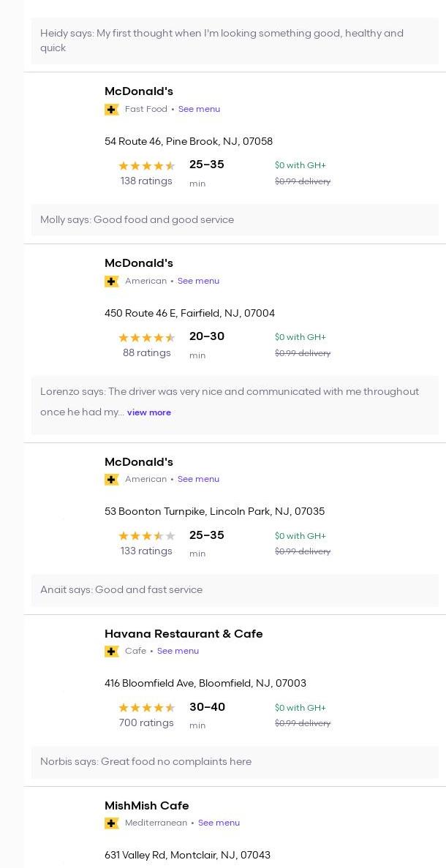Open the MishMish Cafe restaurant title
This screenshot has width=446, height=868.
pyautogui.click(x=146, y=806)
